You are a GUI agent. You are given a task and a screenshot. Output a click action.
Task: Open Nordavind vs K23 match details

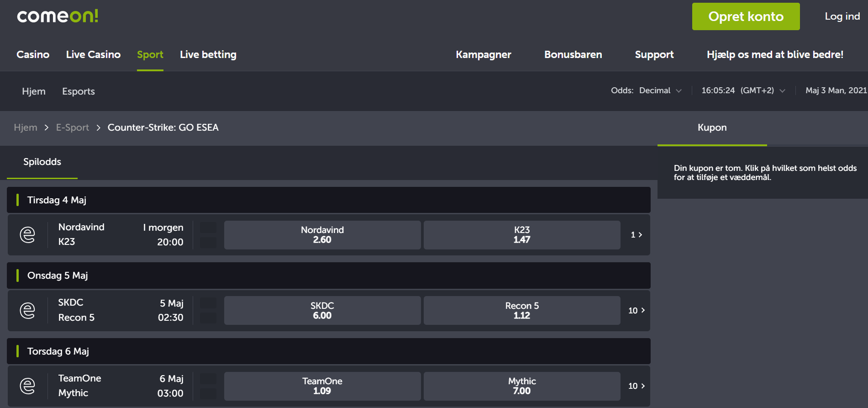click(121, 235)
